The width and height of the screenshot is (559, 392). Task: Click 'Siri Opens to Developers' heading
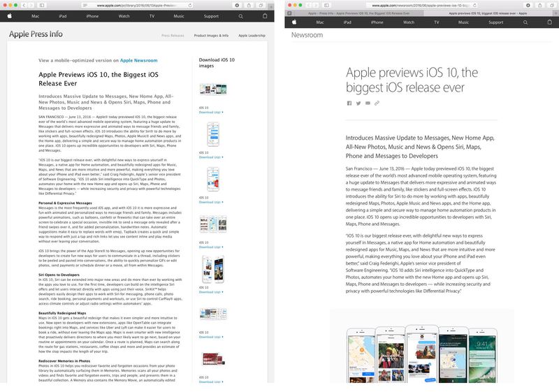(x=59, y=275)
